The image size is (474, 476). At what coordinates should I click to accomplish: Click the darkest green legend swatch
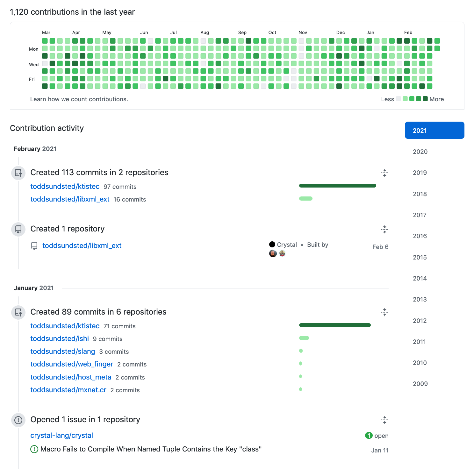click(425, 99)
